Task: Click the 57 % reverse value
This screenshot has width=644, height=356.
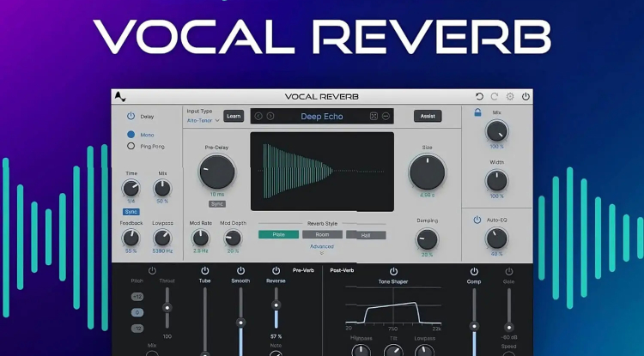Action: click(x=276, y=336)
